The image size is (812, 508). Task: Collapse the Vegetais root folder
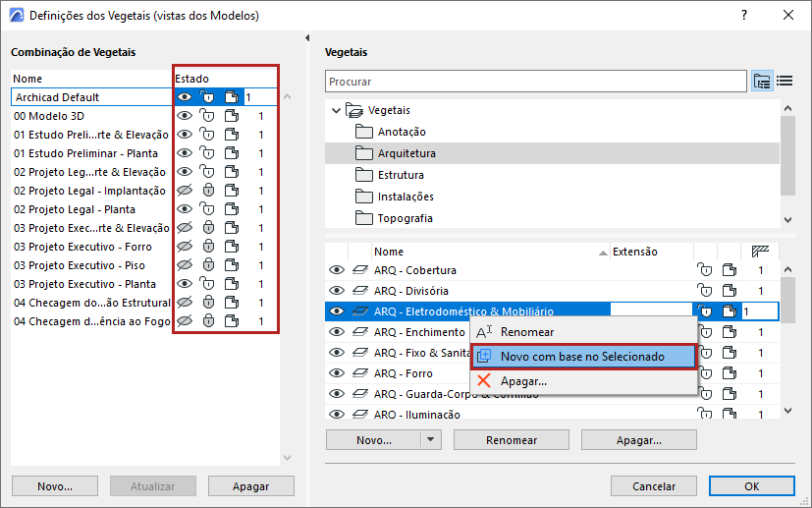pos(337,110)
